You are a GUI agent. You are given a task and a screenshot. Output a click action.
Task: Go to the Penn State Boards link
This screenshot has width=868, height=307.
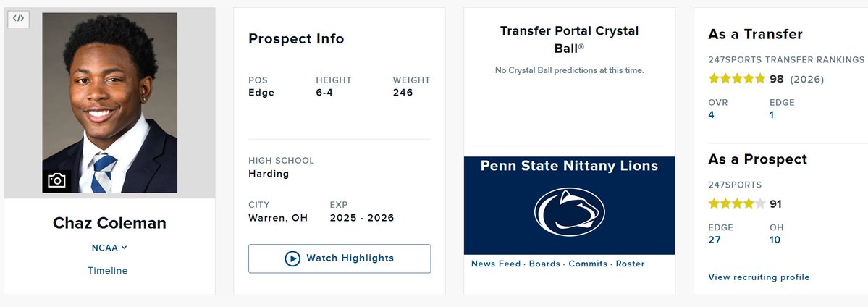(x=544, y=264)
